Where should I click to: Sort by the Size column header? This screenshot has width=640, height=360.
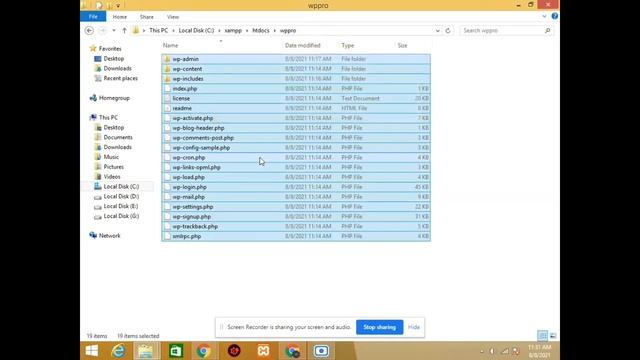coord(402,45)
